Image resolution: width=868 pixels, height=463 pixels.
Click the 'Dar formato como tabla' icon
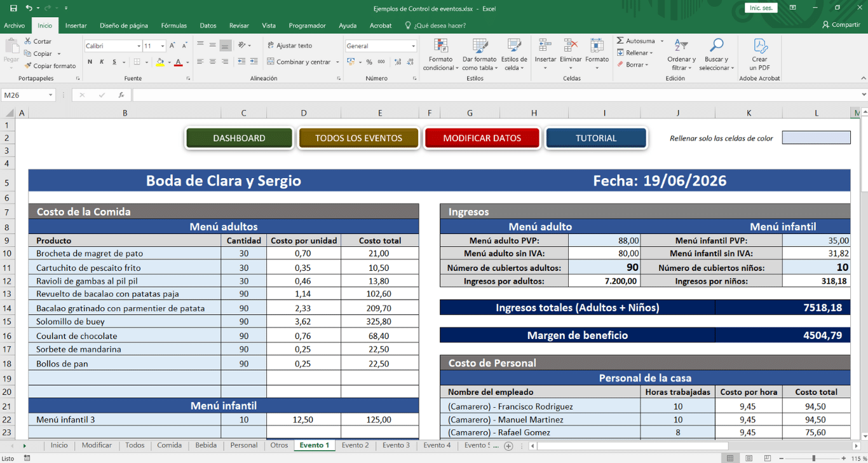[x=480, y=46]
